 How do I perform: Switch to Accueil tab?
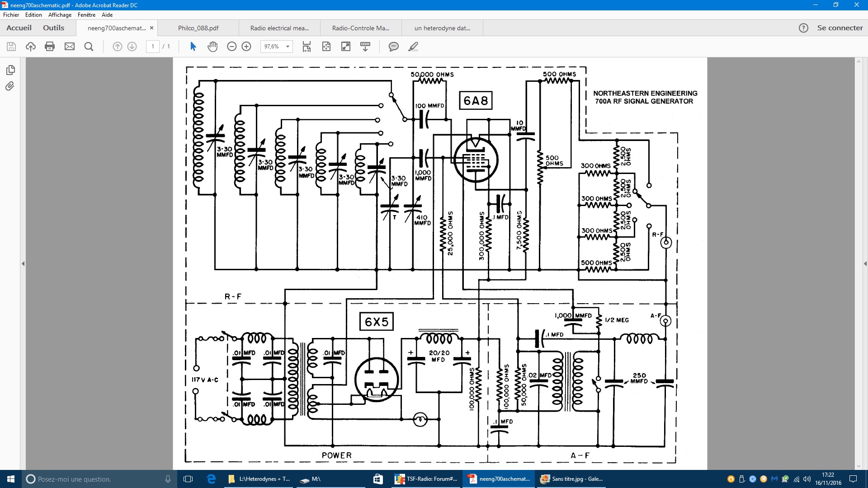19,28
